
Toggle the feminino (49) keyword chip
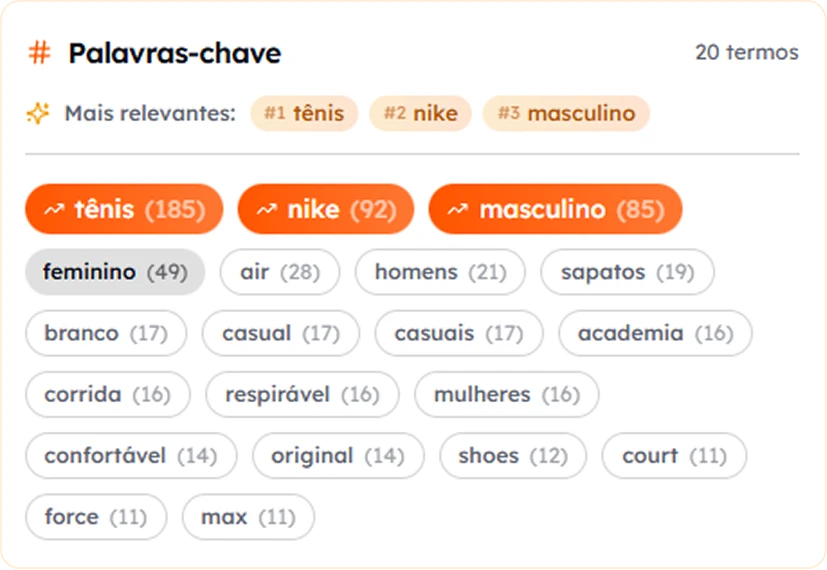coord(115,272)
